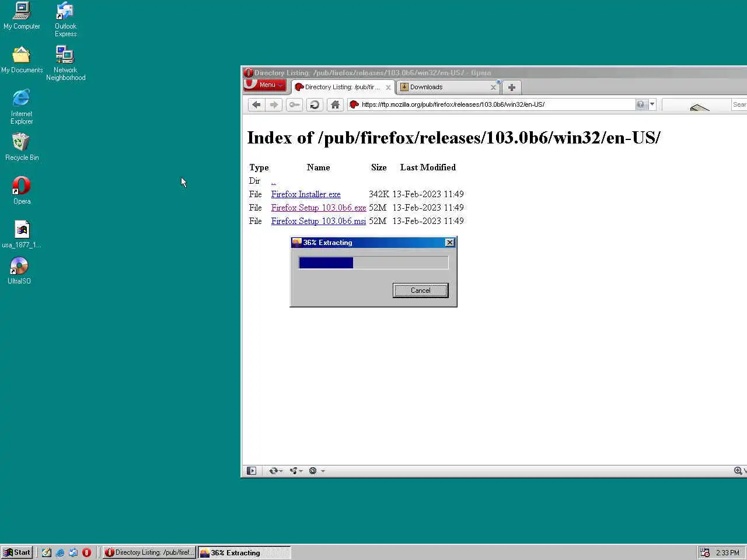Go to Opera's home page icon
This screenshot has height=560, width=747.
tap(335, 104)
